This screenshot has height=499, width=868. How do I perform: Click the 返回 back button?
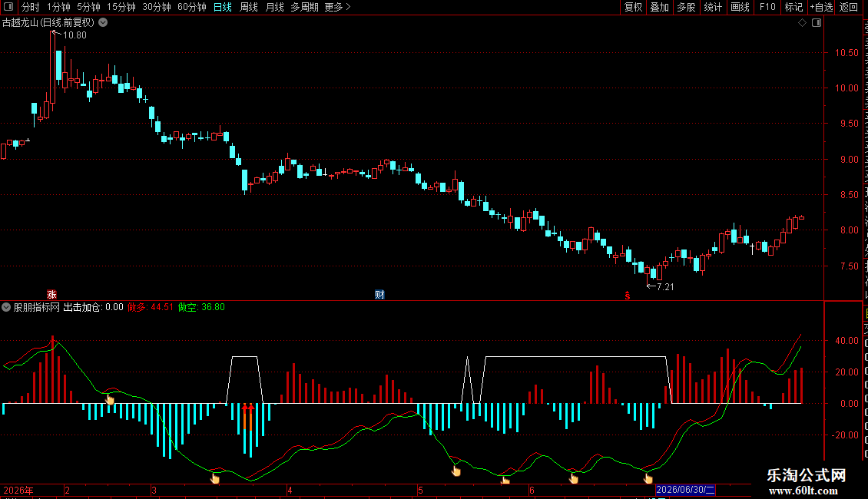tap(849, 7)
